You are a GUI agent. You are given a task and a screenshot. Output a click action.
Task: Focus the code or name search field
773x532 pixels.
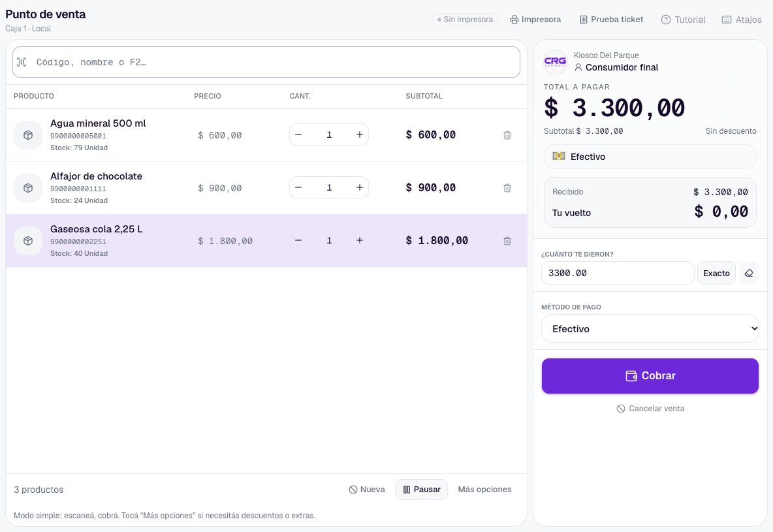pos(266,62)
